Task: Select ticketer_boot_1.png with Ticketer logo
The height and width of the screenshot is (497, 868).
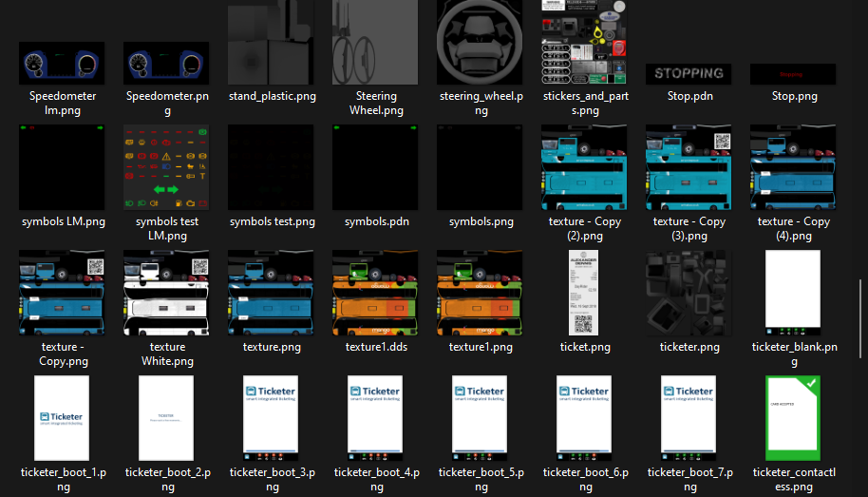Action: 62,418
